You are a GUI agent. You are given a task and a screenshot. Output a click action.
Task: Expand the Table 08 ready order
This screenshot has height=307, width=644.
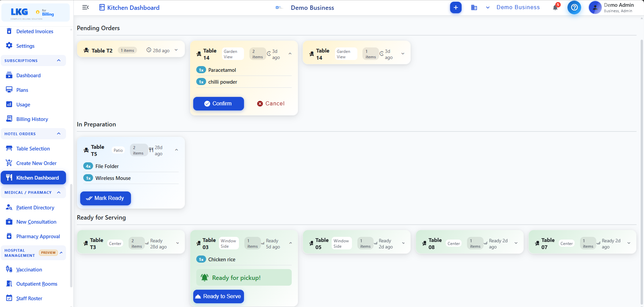tap(516, 243)
